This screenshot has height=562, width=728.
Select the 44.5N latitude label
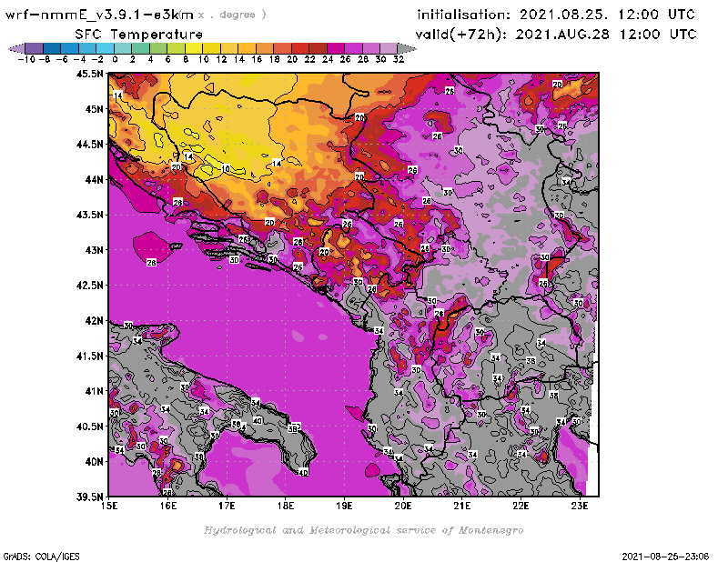coord(89,145)
